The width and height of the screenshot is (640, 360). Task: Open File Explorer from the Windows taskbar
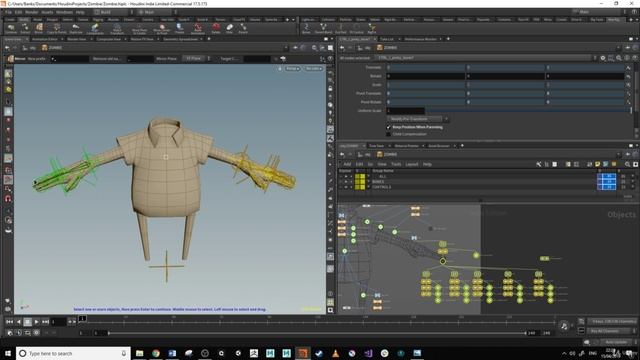[x=140, y=353]
